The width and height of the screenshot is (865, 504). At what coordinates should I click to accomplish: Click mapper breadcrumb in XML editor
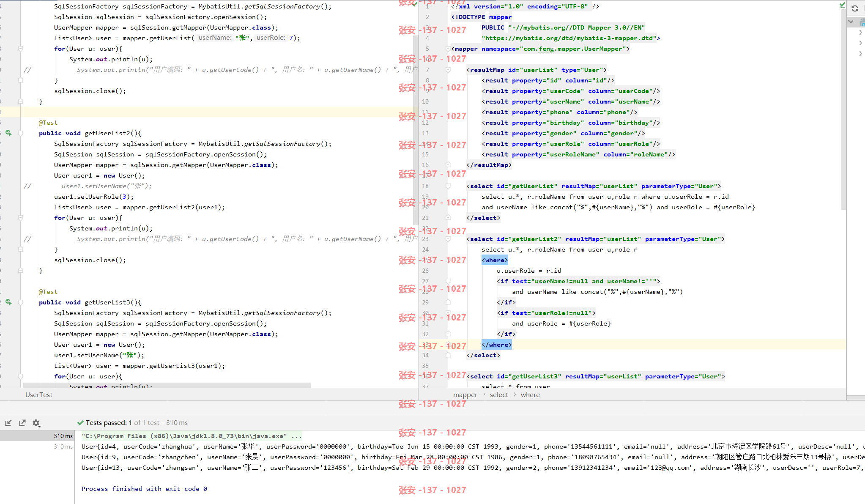pos(465,394)
